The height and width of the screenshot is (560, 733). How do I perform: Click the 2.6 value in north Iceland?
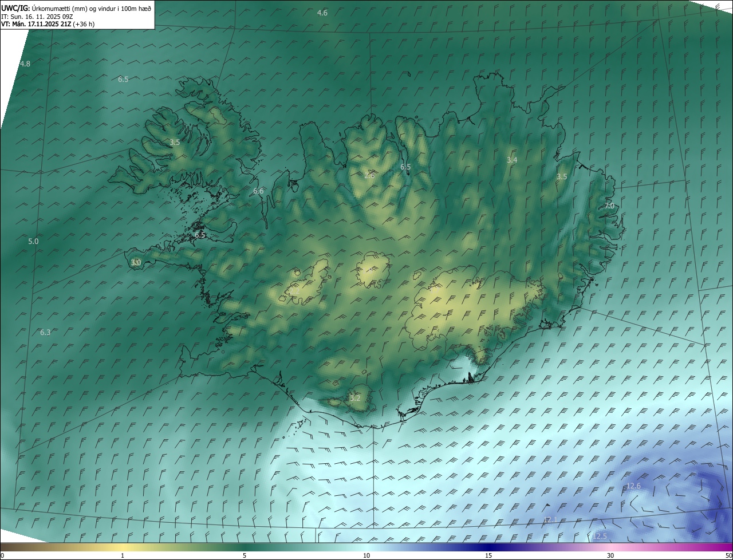[369, 175]
